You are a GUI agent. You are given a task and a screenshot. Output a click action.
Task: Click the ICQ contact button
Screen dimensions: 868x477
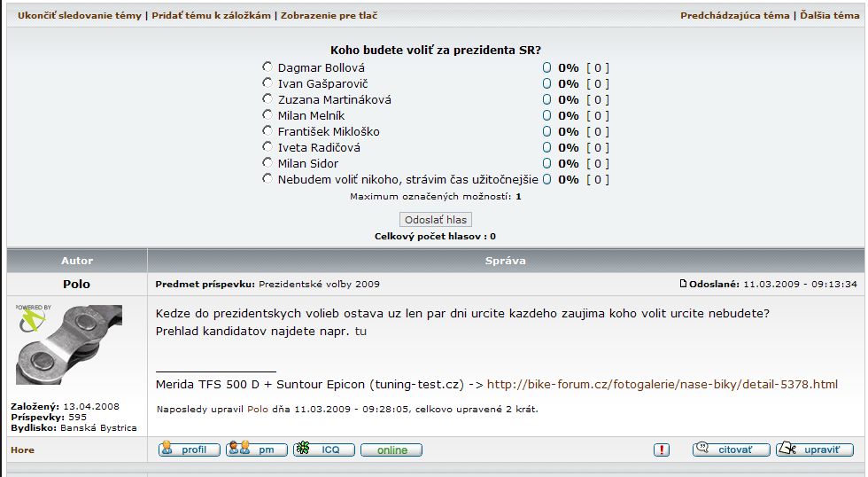coord(323,450)
